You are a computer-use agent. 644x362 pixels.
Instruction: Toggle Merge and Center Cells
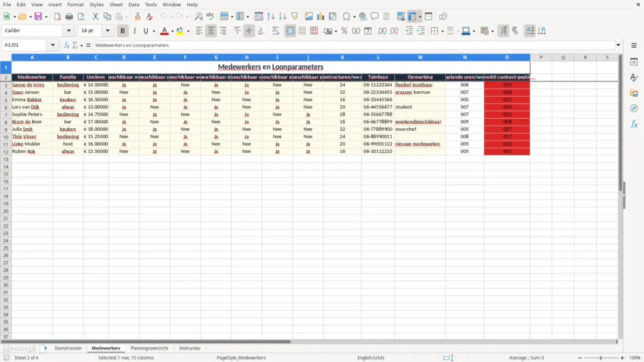click(290, 31)
